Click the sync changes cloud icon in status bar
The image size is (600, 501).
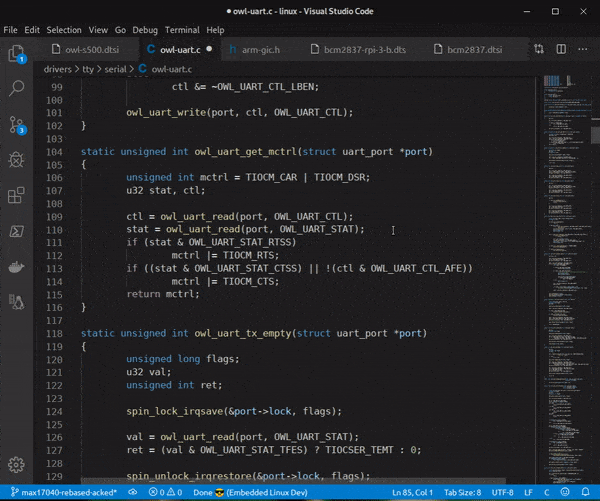click(133, 492)
